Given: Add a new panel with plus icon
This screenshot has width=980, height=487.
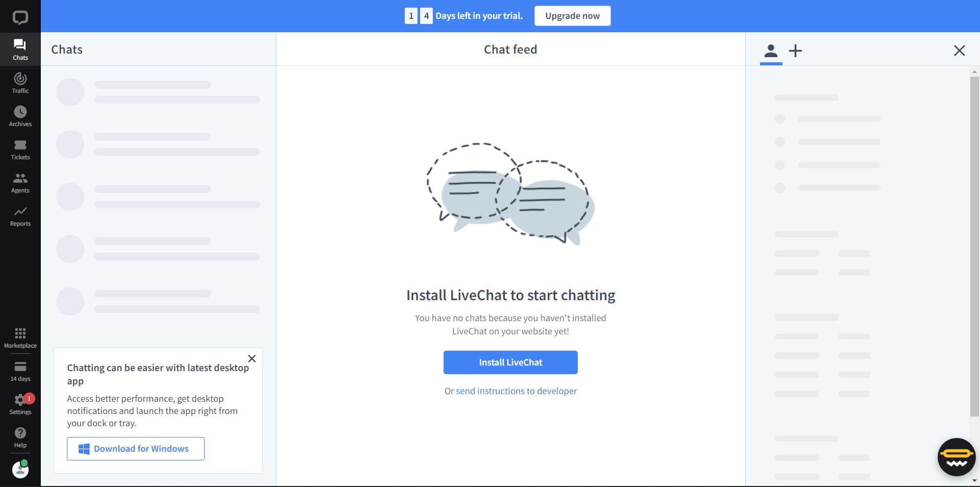Looking at the screenshot, I should coord(795,51).
